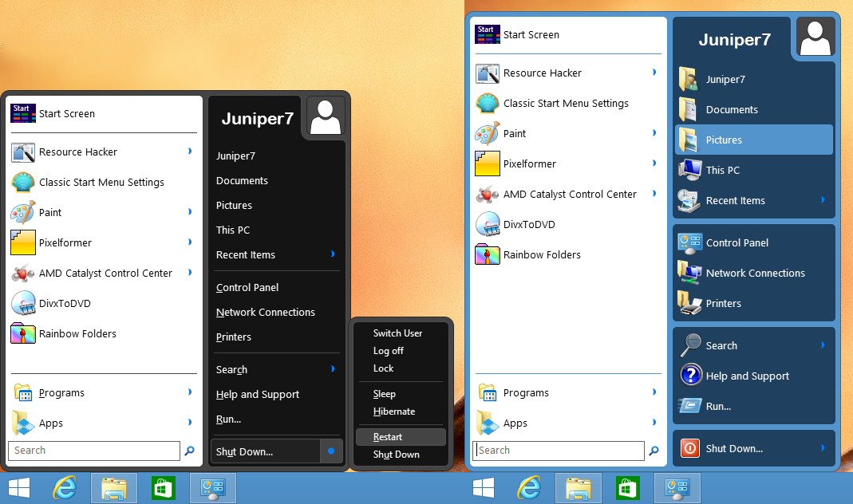Screen dimensions: 853x504
Task: Expand the Search arrow in the dark menu's right column
Action: [x=333, y=368]
